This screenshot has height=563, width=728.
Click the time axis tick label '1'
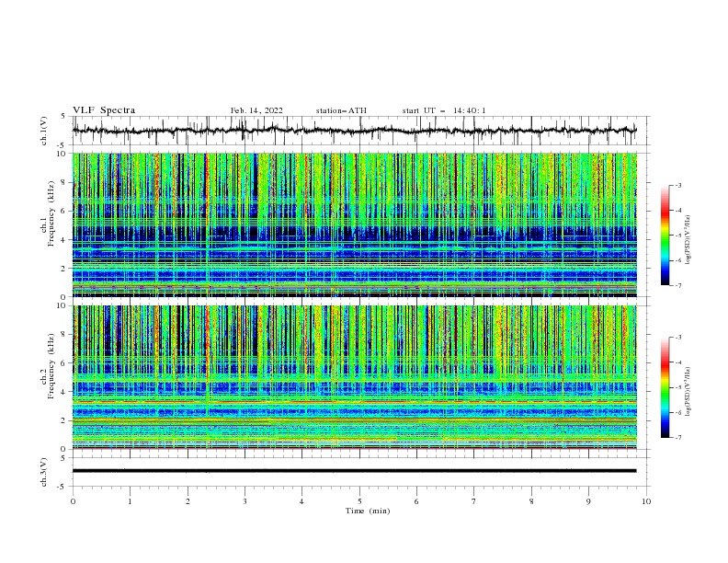click(x=130, y=501)
